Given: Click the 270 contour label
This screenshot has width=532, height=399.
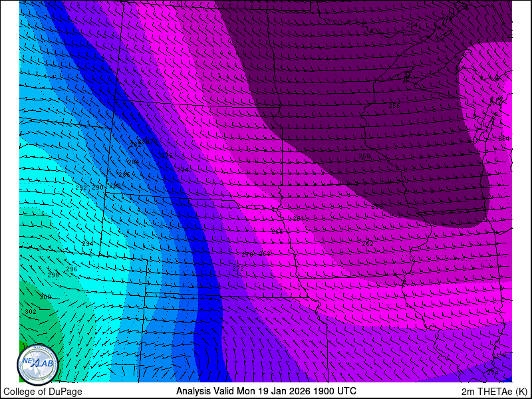Looking at the screenshot, I should click(x=247, y=254).
